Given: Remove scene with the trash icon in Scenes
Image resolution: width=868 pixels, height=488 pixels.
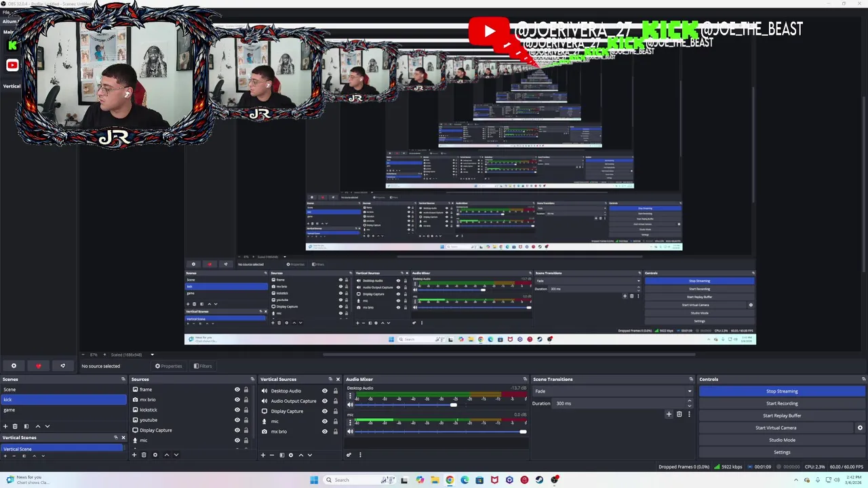Looking at the screenshot, I should (x=15, y=426).
